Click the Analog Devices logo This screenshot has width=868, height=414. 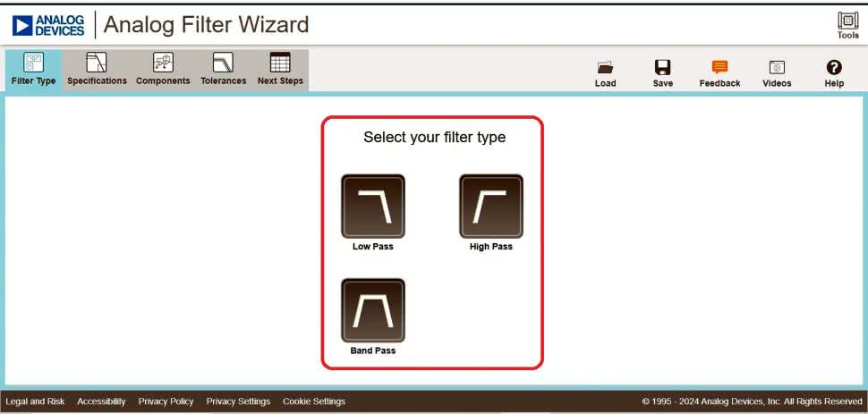(48, 25)
